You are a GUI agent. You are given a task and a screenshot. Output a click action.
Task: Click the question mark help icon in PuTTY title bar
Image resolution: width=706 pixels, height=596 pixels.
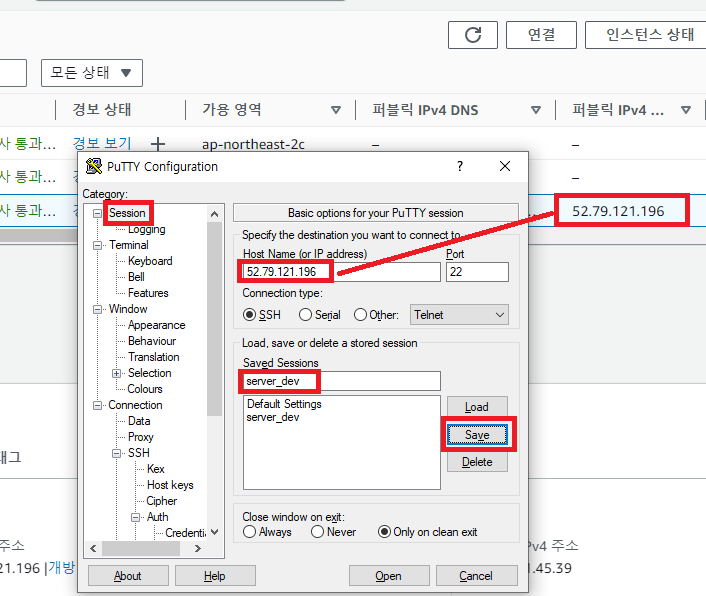[x=460, y=166]
